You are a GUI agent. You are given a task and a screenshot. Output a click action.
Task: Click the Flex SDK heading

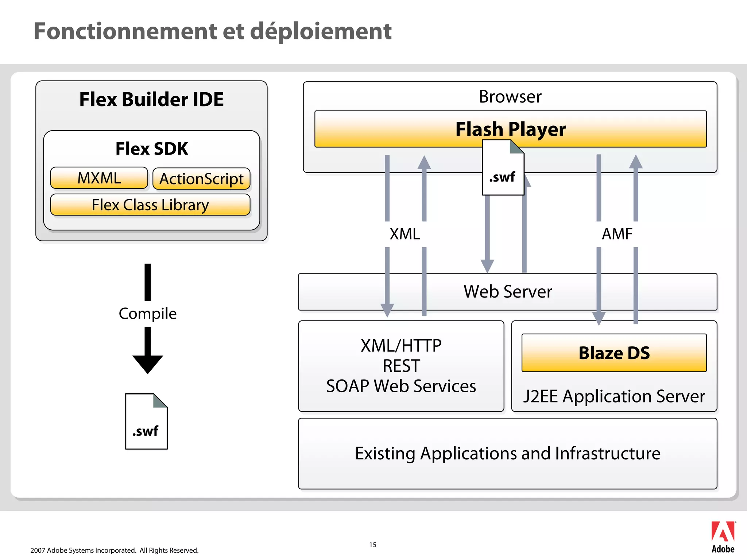pyautogui.click(x=151, y=149)
